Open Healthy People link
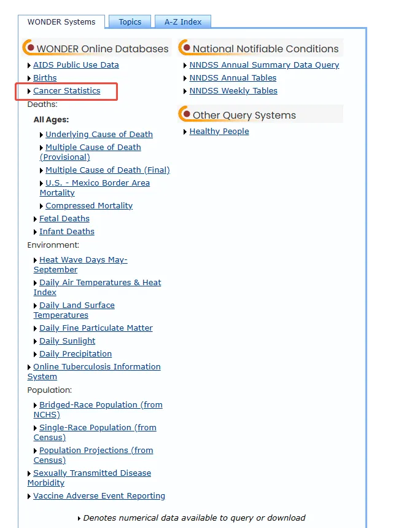This screenshot has height=528, width=420. coord(219,132)
